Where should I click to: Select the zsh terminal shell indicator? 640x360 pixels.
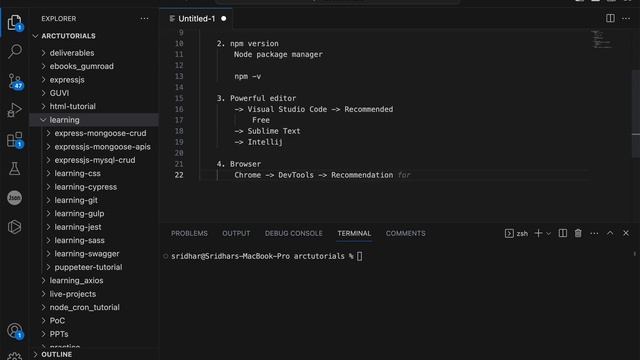coord(516,233)
